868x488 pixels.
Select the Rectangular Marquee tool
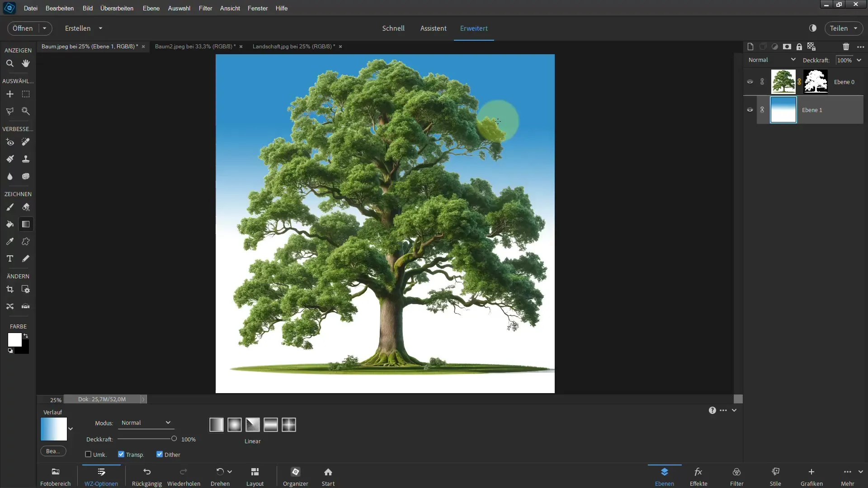26,94
